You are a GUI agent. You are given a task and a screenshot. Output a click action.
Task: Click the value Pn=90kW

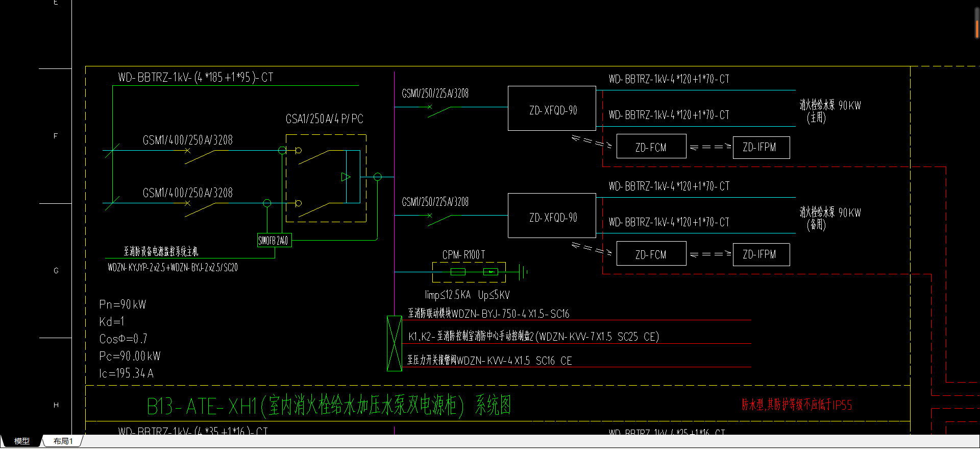click(x=122, y=304)
